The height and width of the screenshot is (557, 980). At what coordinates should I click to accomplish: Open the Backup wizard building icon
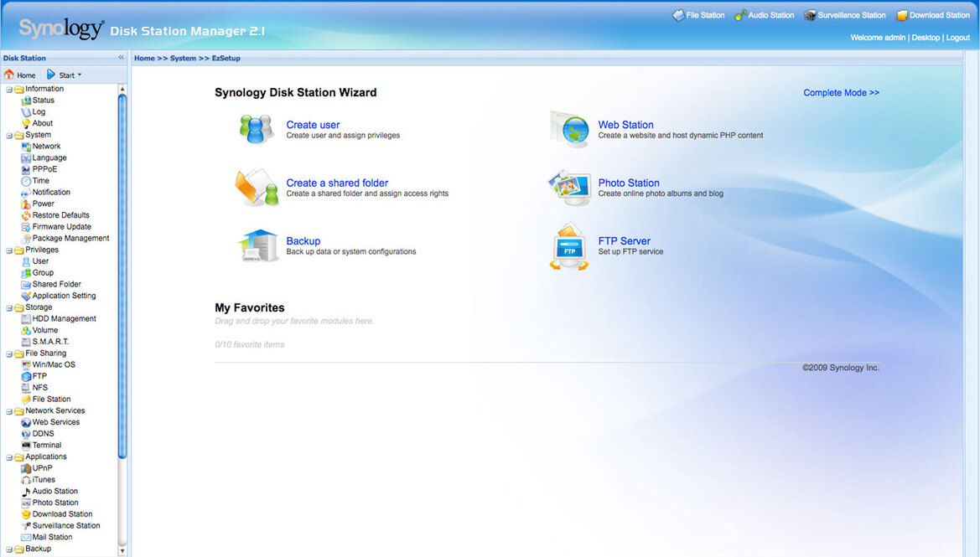point(257,245)
